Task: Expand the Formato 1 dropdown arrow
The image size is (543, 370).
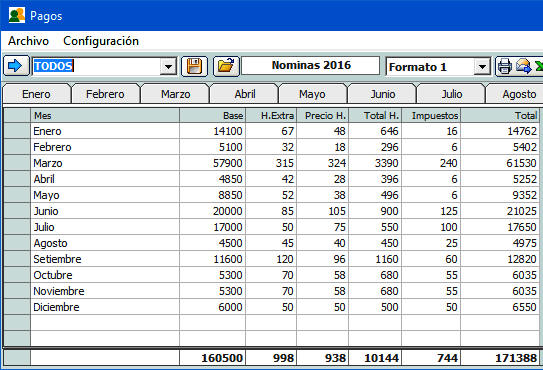Action: pyautogui.click(x=482, y=67)
